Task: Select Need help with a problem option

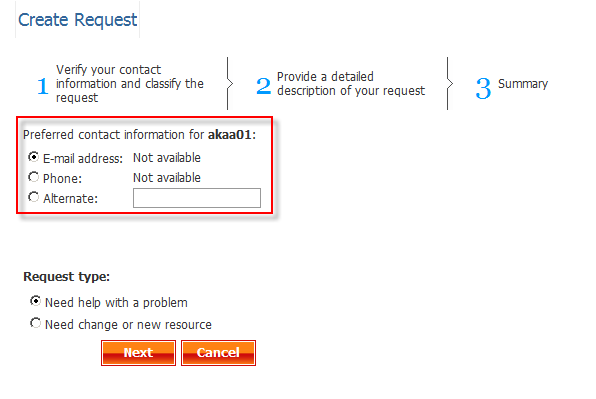Action: click(x=35, y=301)
